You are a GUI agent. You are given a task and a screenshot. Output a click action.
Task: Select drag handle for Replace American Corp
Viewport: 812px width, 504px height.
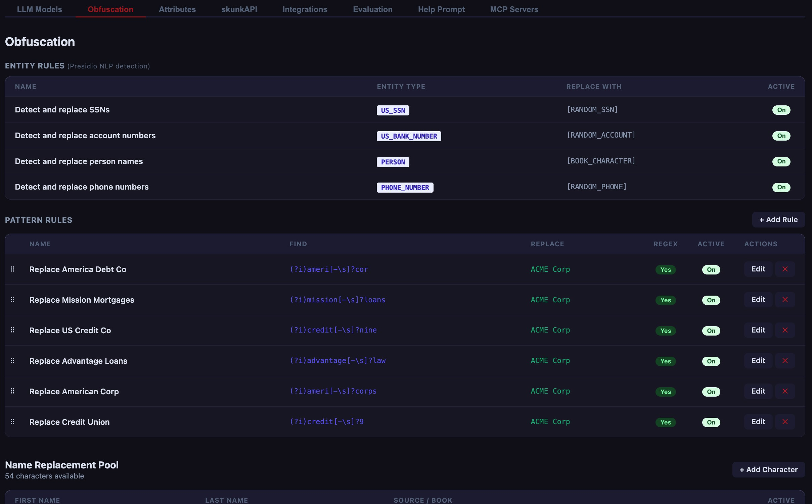tap(12, 391)
